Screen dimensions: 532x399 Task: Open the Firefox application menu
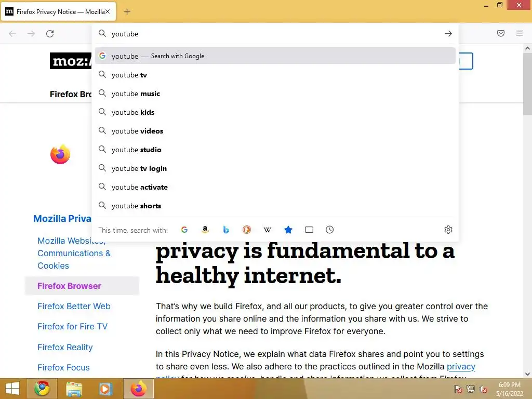(520, 33)
